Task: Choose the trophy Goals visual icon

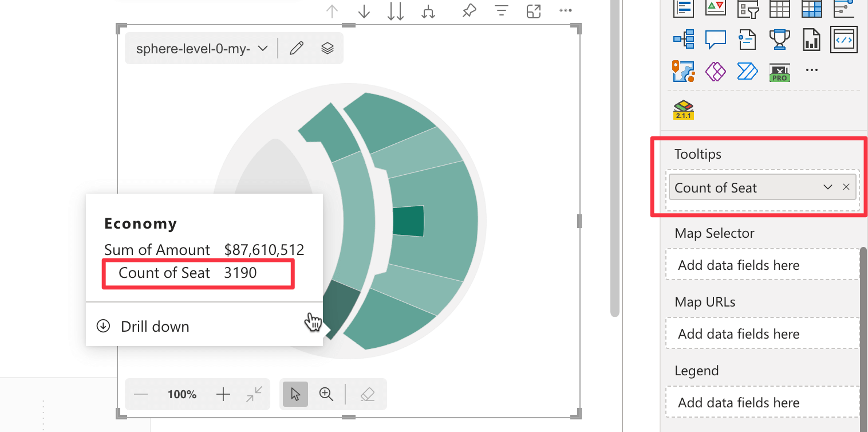Action: point(779,40)
